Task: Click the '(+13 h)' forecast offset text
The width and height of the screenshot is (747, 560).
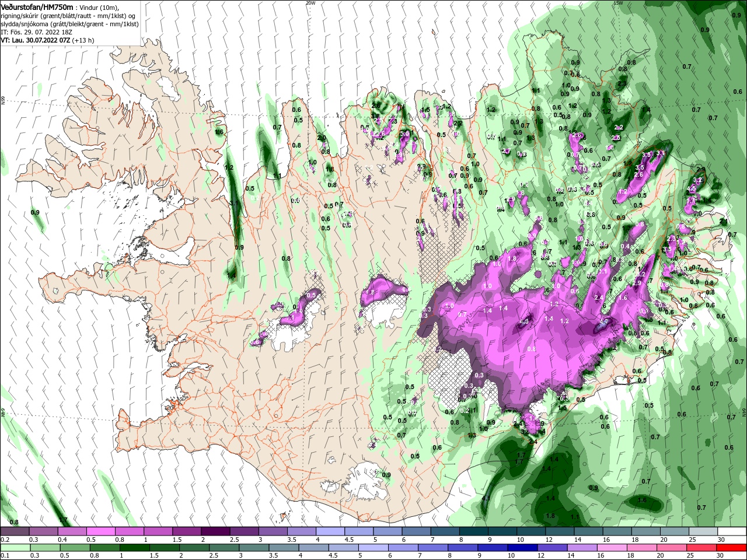Action: pyautogui.click(x=83, y=40)
